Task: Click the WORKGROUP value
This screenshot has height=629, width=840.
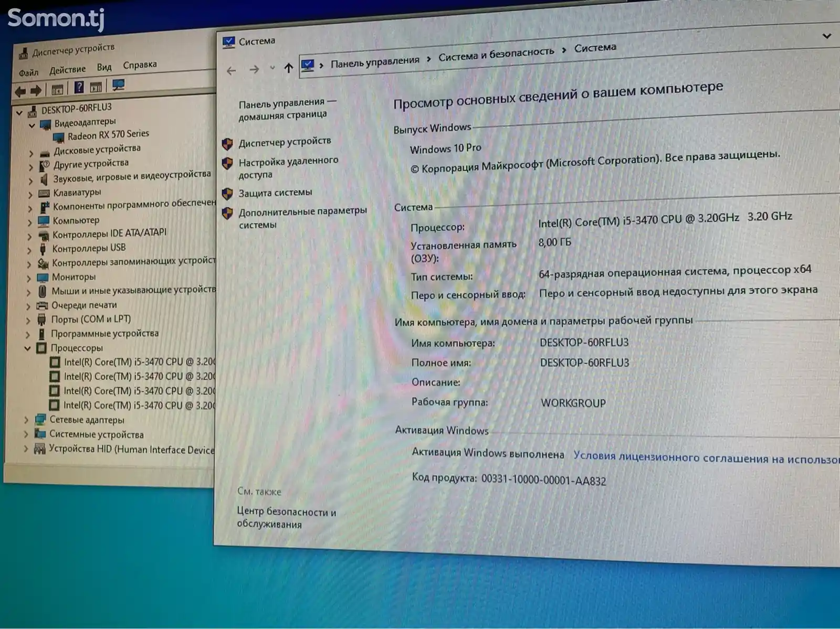Action: point(573,403)
